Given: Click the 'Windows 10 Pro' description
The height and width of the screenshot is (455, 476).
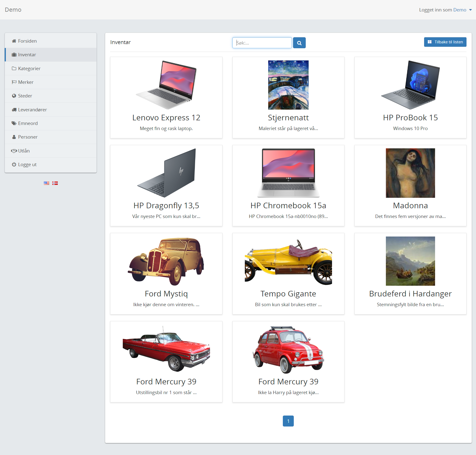Looking at the screenshot, I should tap(410, 128).
